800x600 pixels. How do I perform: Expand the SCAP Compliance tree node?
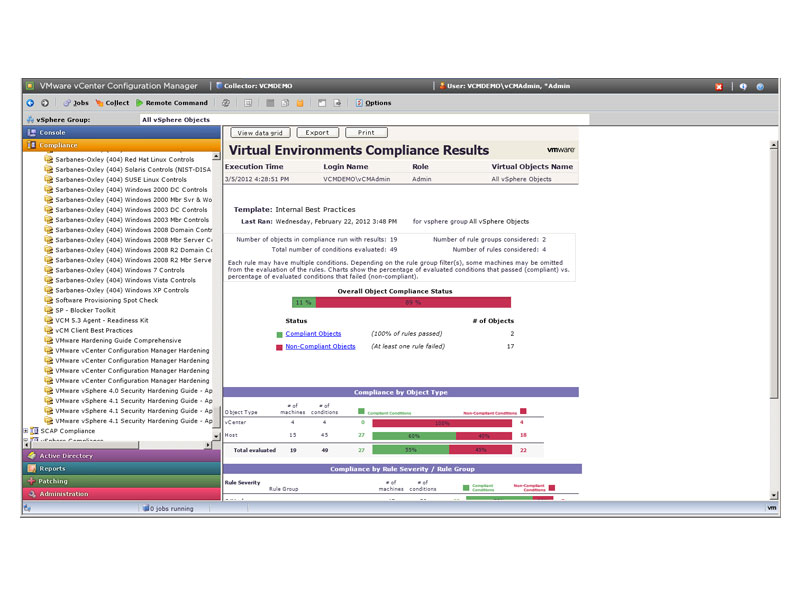click(x=26, y=431)
